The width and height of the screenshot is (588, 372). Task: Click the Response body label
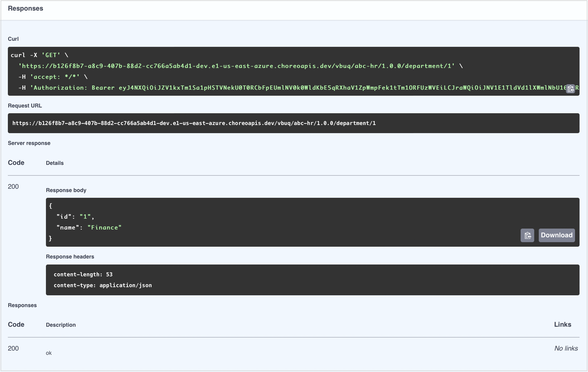[x=66, y=190]
